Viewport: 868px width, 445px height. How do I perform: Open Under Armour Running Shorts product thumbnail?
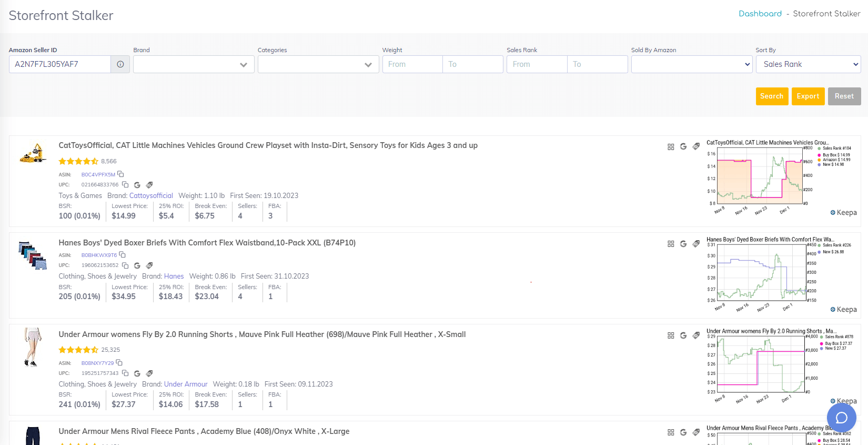coord(33,348)
